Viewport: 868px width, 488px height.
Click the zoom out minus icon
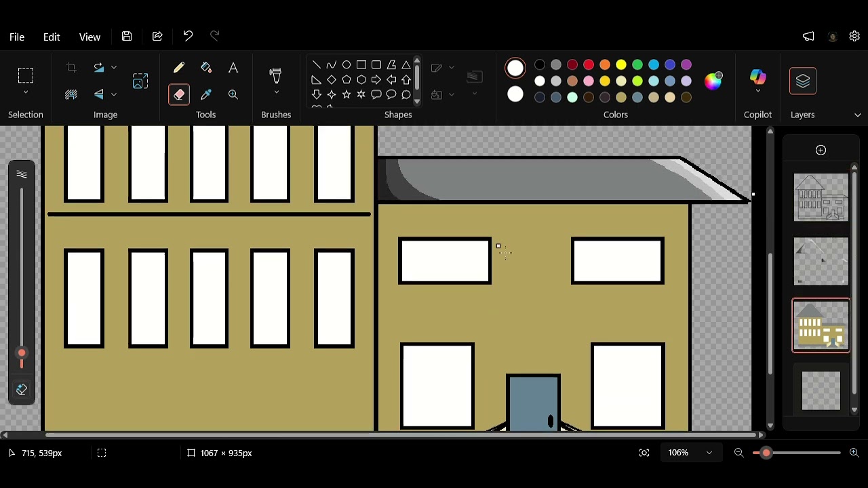point(739,453)
